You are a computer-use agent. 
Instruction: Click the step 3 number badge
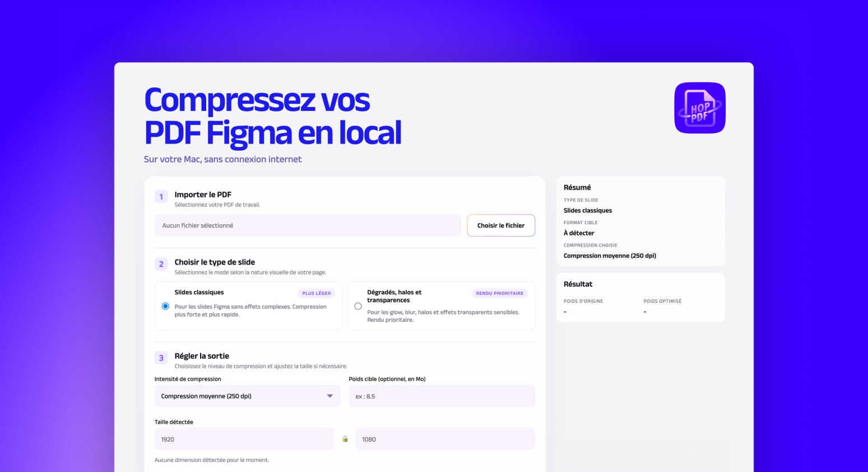coord(161,358)
